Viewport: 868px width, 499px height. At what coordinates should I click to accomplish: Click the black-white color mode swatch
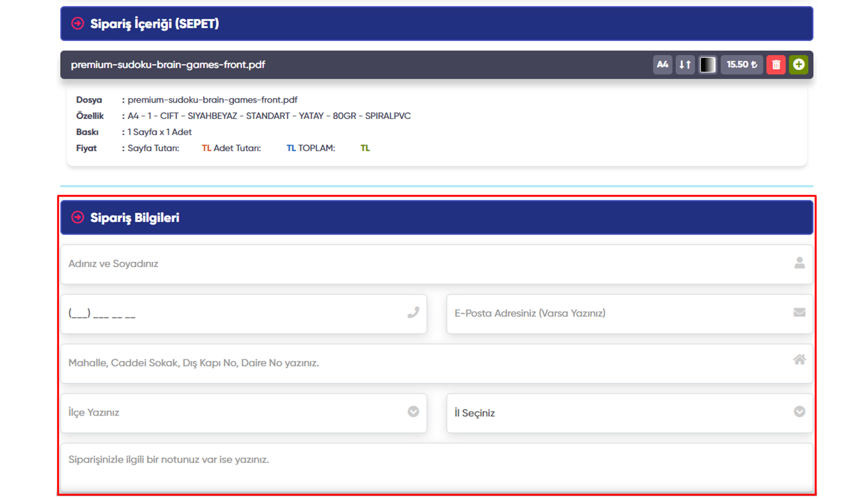tap(707, 65)
